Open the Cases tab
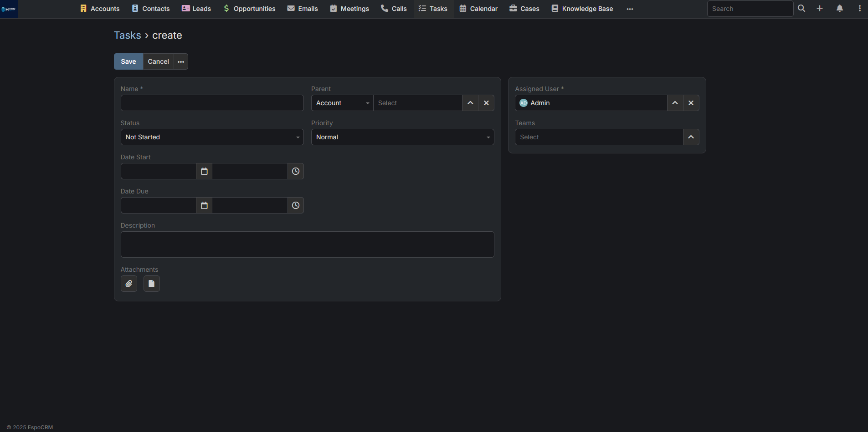The image size is (868, 432). click(x=524, y=9)
